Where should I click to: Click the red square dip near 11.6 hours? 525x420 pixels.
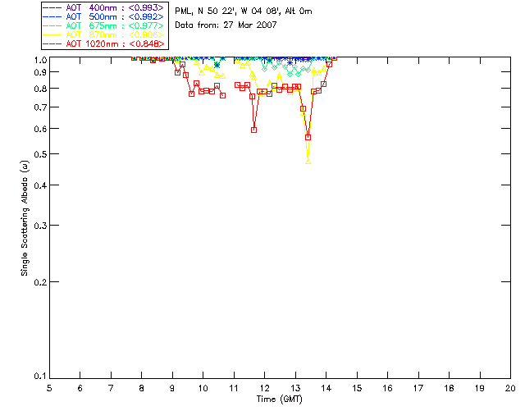pos(253,130)
